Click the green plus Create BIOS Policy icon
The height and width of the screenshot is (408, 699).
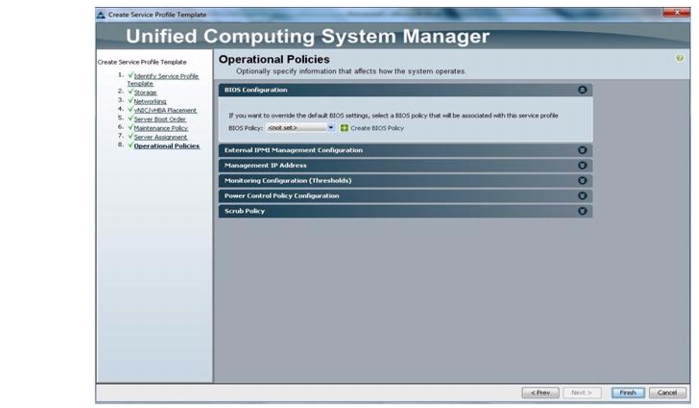click(344, 128)
